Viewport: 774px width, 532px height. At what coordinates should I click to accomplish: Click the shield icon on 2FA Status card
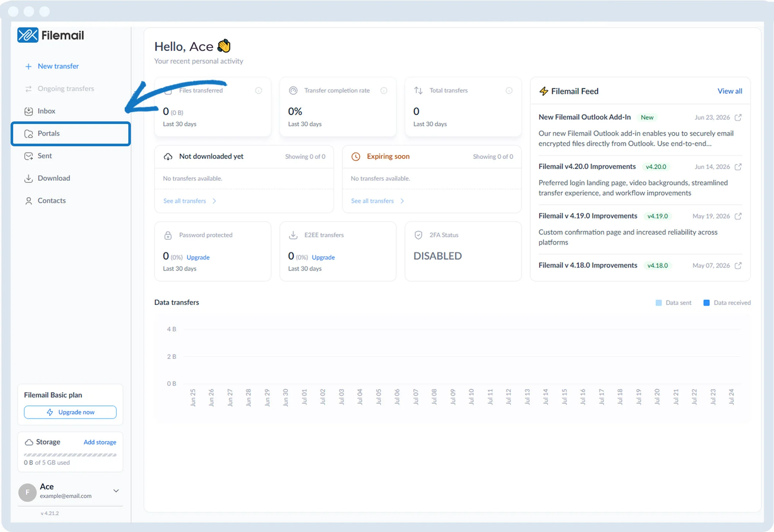coord(419,235)
